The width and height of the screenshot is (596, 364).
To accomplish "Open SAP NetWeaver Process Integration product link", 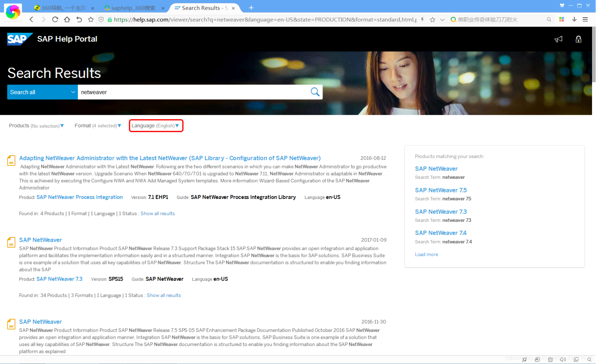I will coord(80,197).
